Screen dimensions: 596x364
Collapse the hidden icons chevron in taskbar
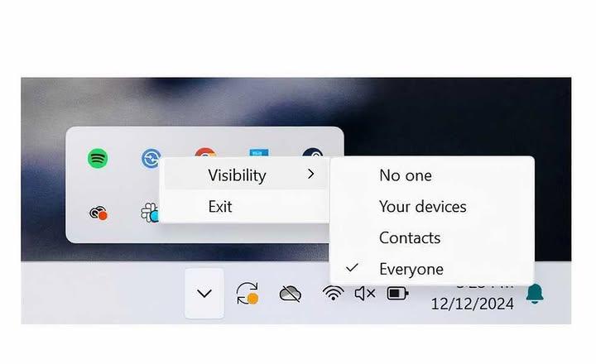tap(204, 294)
